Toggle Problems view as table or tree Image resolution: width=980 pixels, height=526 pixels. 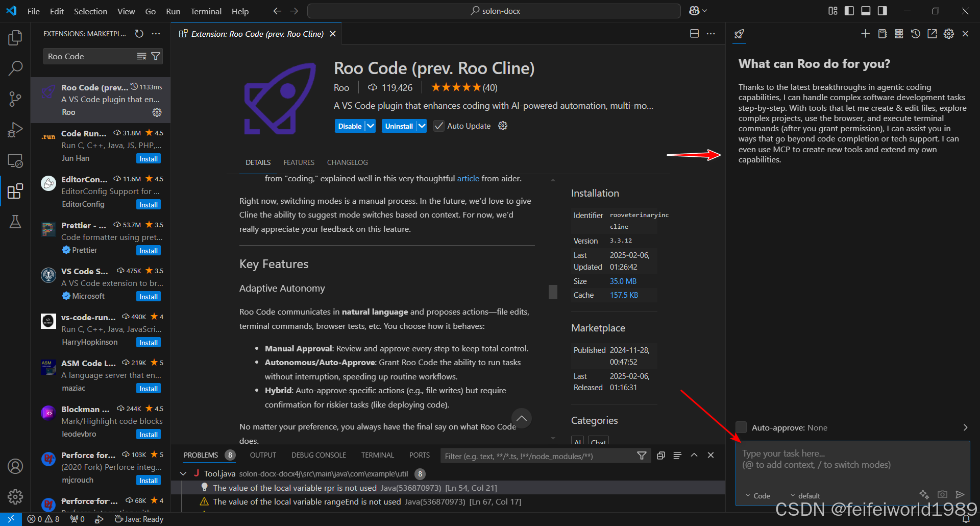coord(677,456)
